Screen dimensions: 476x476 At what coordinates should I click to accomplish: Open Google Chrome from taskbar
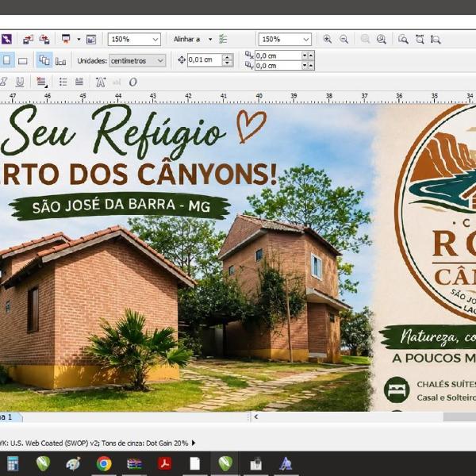click(x=104, y=463)
